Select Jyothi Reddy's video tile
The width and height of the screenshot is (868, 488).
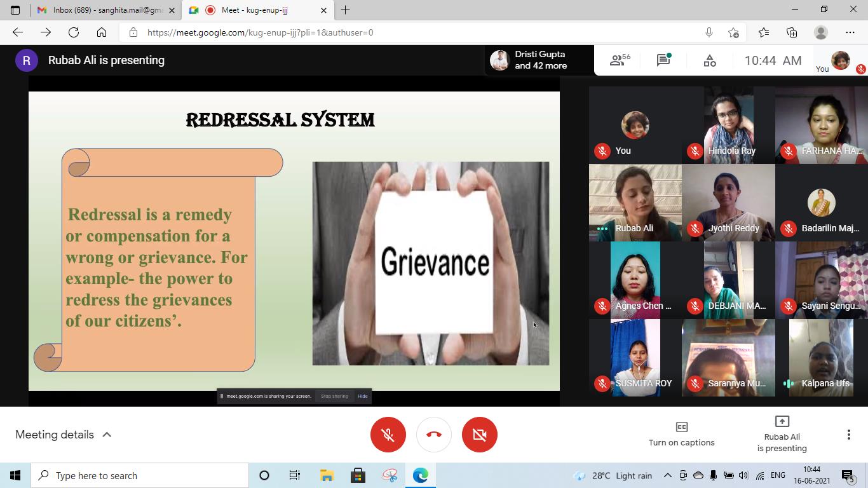coord(728,203)
